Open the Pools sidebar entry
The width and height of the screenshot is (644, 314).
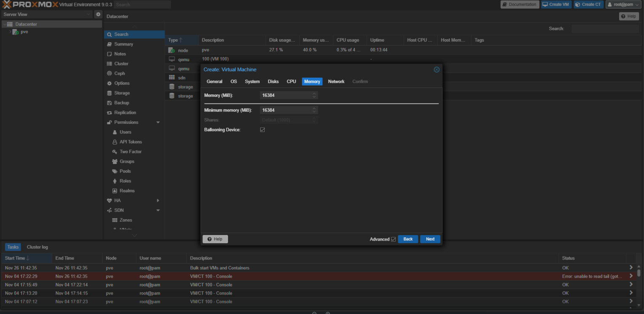point(125,171)
